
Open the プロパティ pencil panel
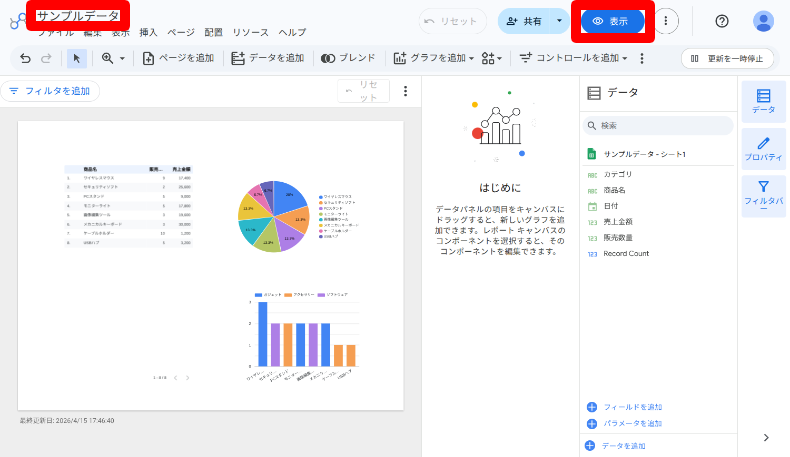tap(763, 149)
